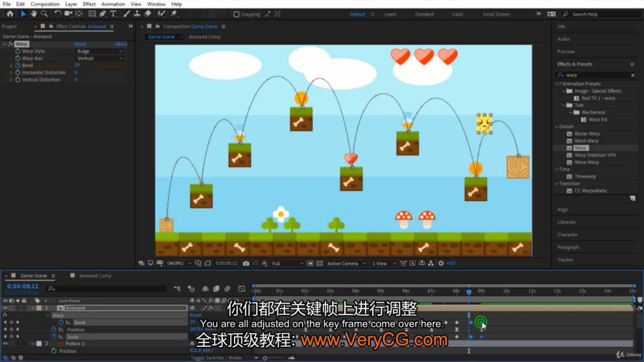The image size is (644, 362).
Task: Open the channel and color management icon
Action: 265,263
